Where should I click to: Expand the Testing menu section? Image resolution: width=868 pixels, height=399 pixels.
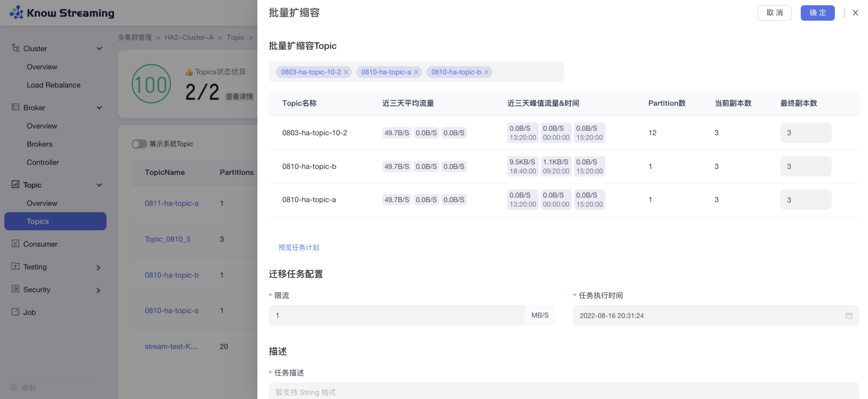(x=98, y=267)
